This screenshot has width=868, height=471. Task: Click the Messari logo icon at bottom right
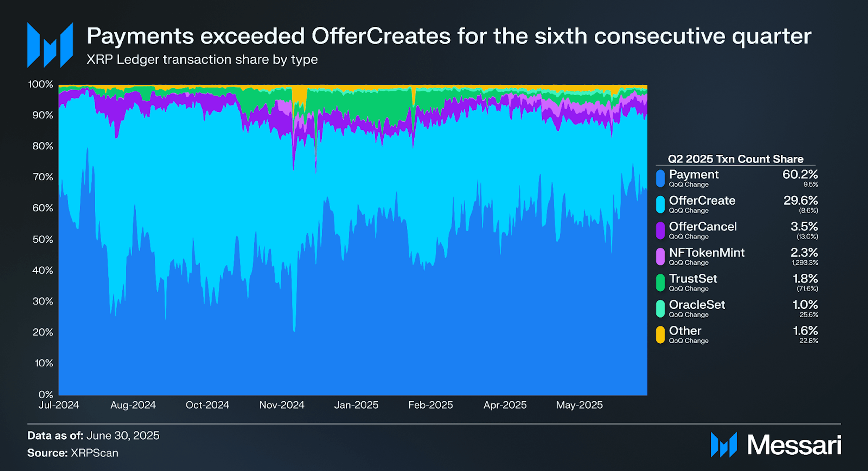[724, 445]
